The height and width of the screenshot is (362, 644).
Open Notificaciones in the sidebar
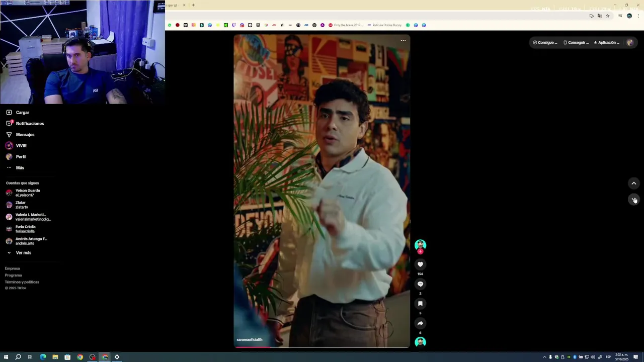pyautogui.click(x=25, y=124)
